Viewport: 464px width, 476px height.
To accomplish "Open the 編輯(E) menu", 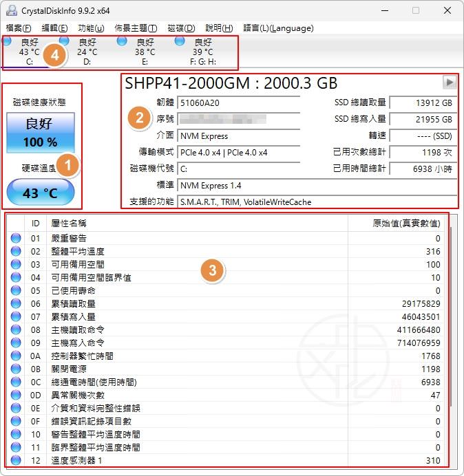I will pos(54,28).
